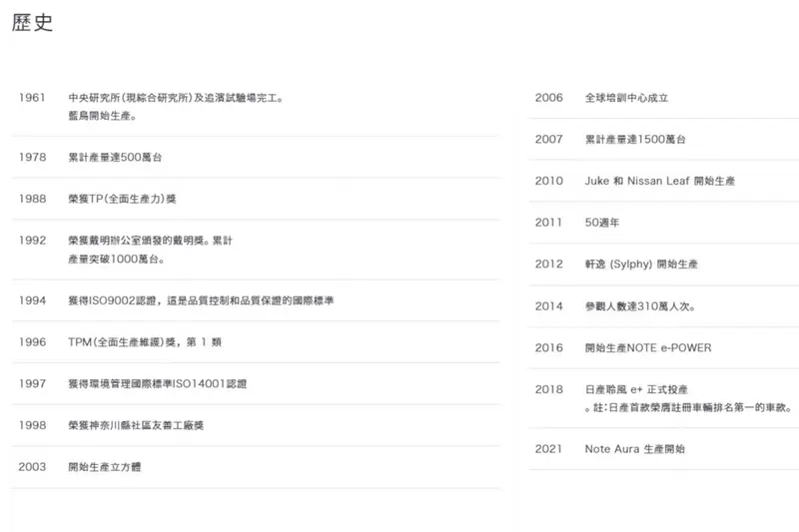Screen dimensions: 799x532
Task: Click the text 參觀人數達310萬人次。
Action: pyautogui.click(x=640, y=306)
